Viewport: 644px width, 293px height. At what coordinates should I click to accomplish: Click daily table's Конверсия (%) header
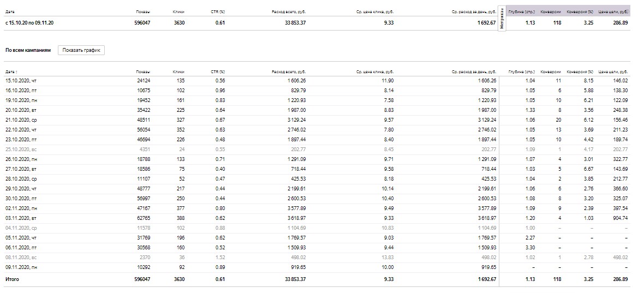pos(580,72)
